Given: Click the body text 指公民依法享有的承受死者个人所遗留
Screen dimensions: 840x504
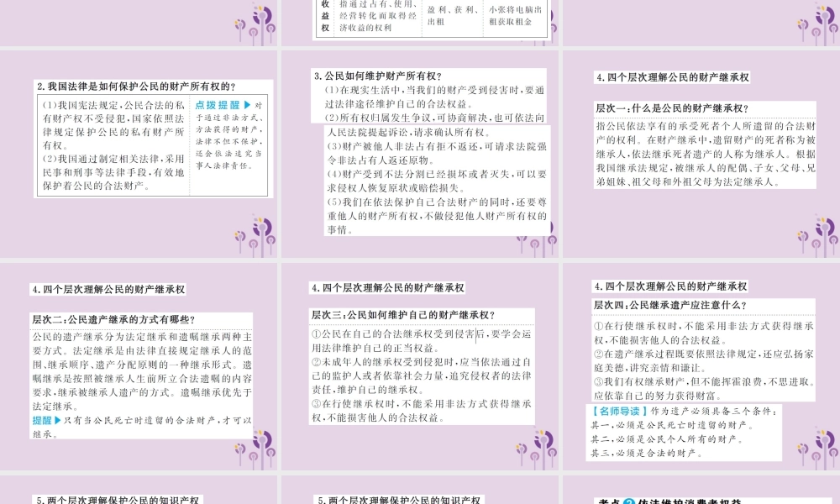Looking at the screenshot, I should coord(706,154).
